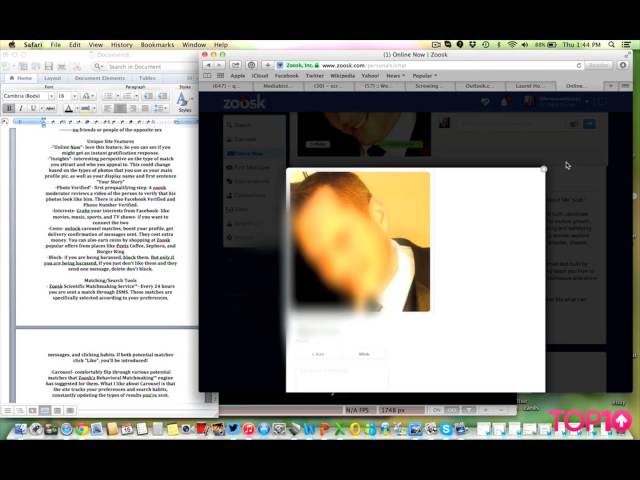Switch to the Home ribbon tab
Viewport: 640px width, 480px height.
tap(20, 78)
